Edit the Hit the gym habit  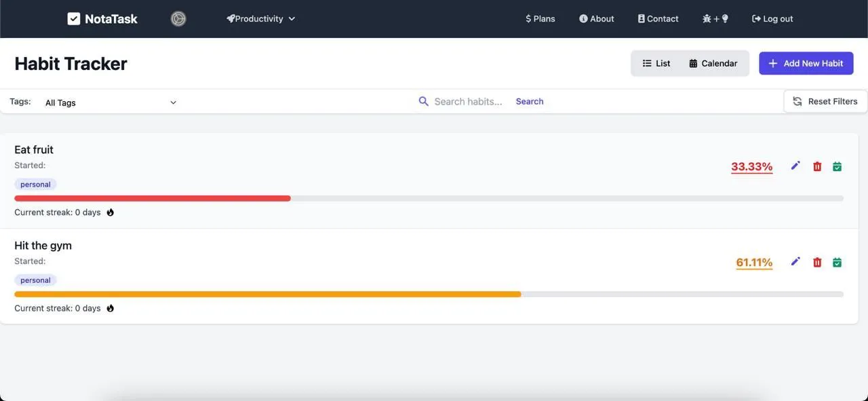795,262
